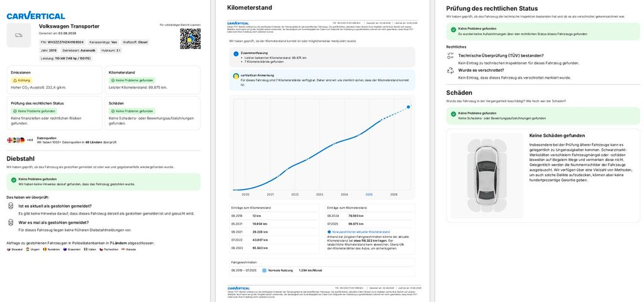This screenshot has width=644, height=302.
Task: Click the 2025 label on the graph axis
Action: 369,195
